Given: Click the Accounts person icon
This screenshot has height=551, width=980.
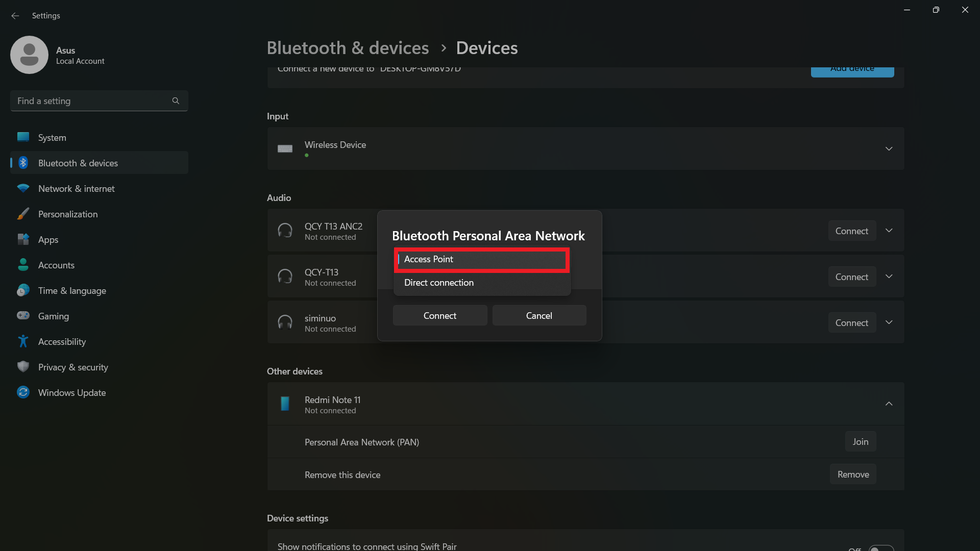Looking at the screenshot, I should pos(23,265).
